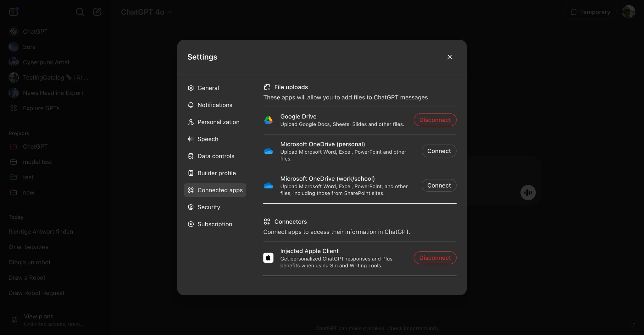Click the Speech waveform icon in settings
This screenshot has width=644, height=335.
click(x=191, y=139)
